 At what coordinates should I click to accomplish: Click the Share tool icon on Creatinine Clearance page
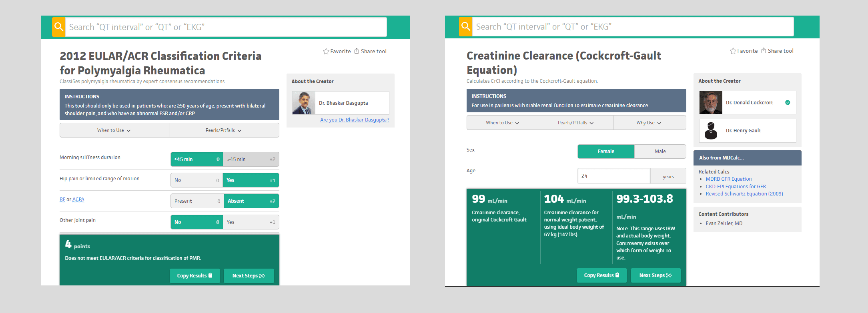764,51
